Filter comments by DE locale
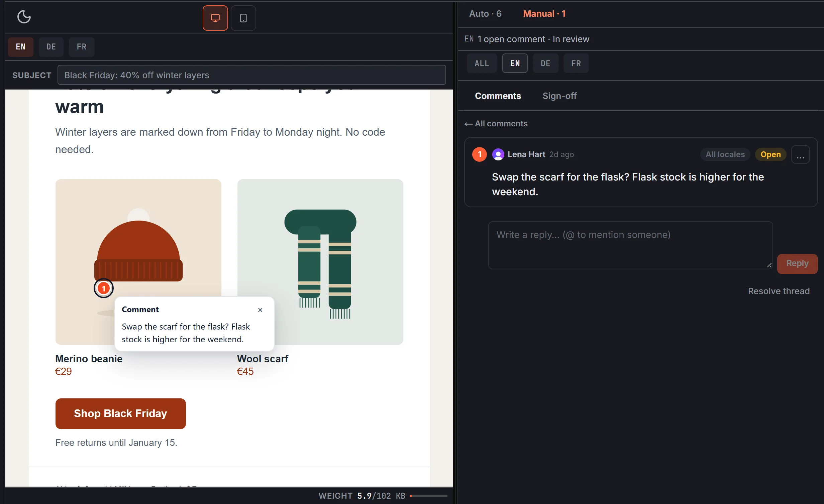The width and height of the screenshot is (824, 504). [545, 63]
